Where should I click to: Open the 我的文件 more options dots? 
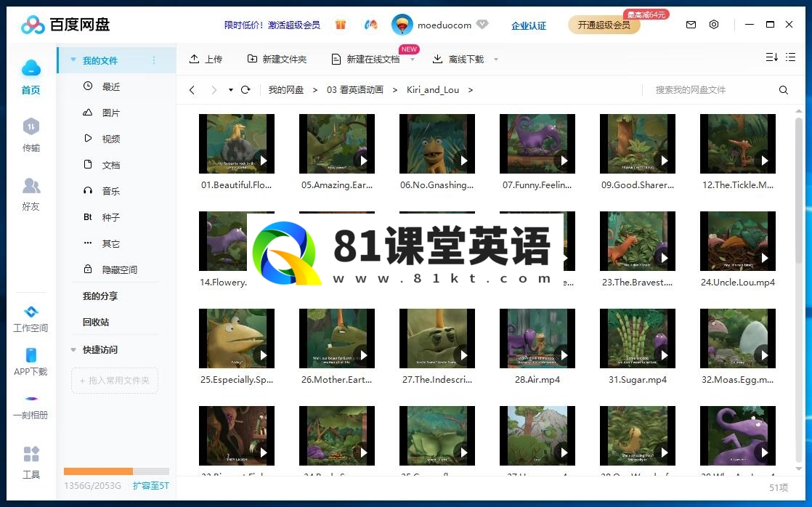[x=154, y=60]
